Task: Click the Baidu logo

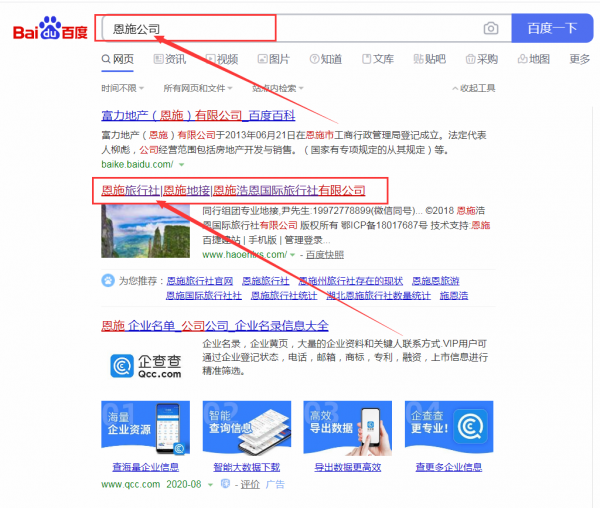Action: point(50,29)
